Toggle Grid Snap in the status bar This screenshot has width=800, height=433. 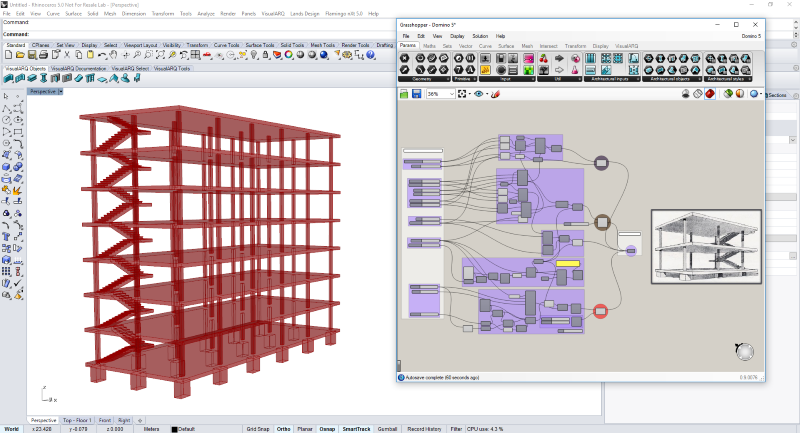click(258, 429)
